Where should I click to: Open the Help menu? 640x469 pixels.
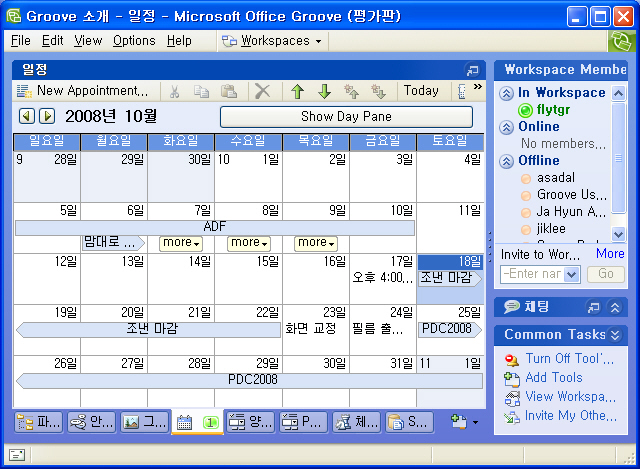[x=179, y=41]
